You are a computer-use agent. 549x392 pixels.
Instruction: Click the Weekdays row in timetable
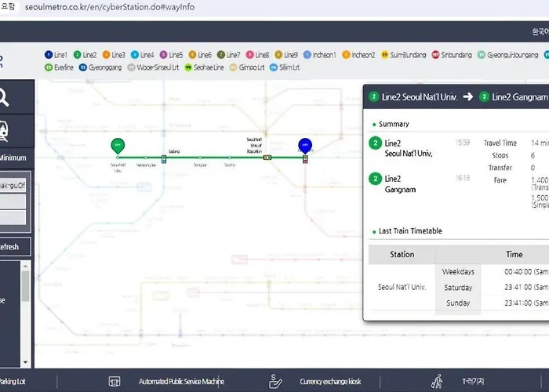[x=458, y=271]
